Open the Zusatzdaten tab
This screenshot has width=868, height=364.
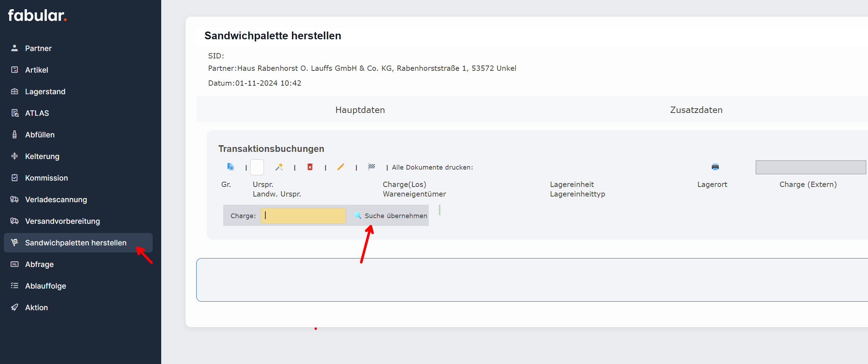pyautogui.click(x=695, y=110)
